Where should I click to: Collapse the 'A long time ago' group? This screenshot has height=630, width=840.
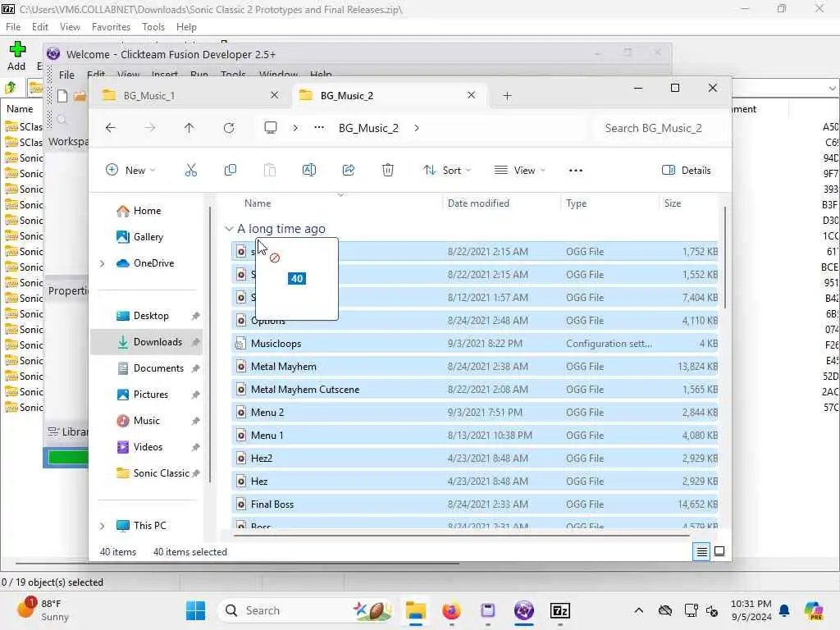pyautogui.click(x=230, y=229)
